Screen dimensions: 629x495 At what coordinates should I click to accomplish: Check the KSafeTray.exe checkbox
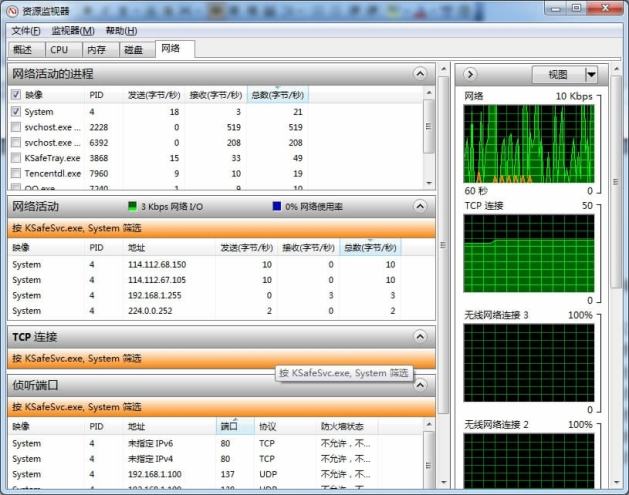point(16,158)
